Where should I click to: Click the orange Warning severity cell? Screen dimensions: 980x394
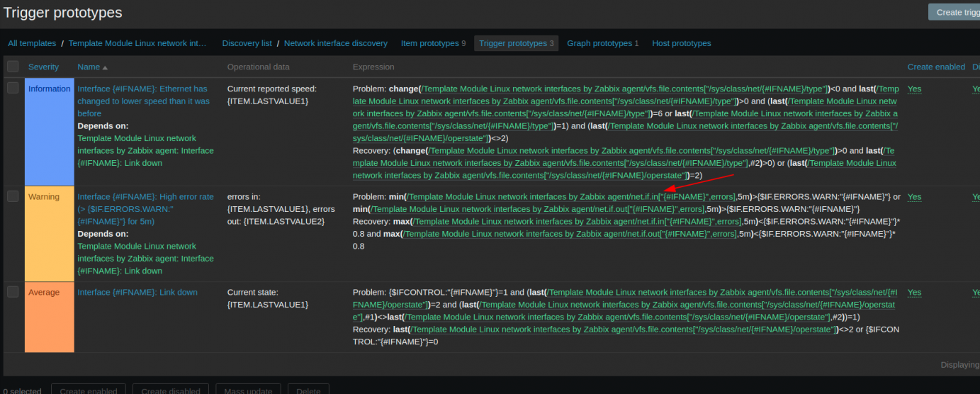[x=49, y=234]
